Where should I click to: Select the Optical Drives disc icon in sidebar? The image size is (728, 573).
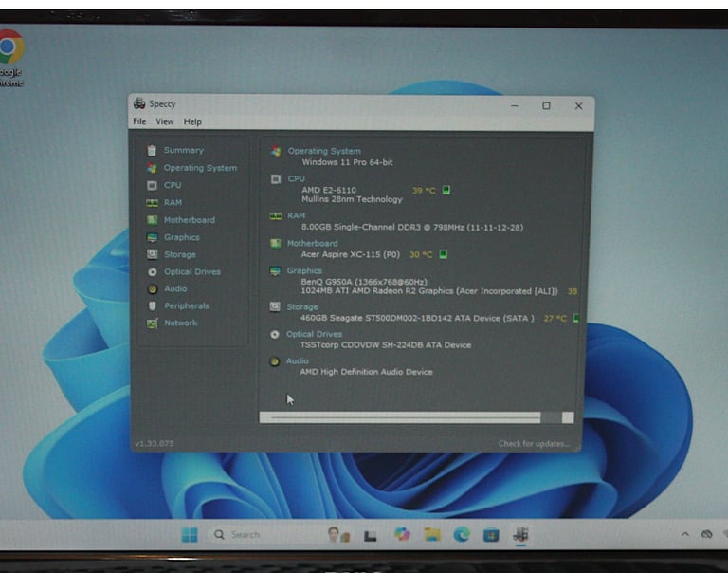pos(152,272)
